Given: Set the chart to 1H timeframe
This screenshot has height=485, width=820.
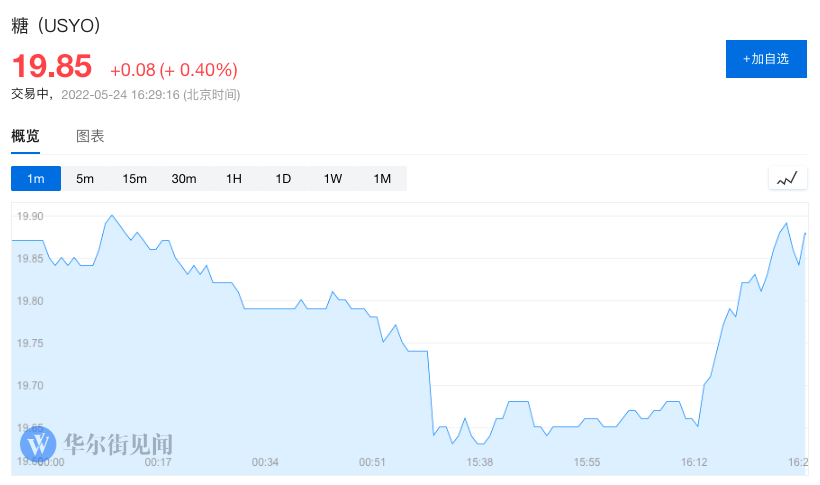Looking at the screenshot, I should (x=234, y=179).
